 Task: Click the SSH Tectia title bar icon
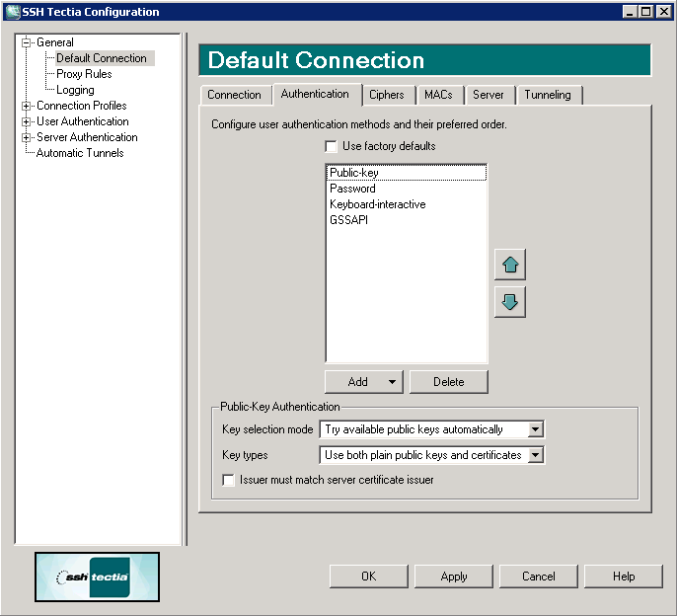click(x=13, y=12)
